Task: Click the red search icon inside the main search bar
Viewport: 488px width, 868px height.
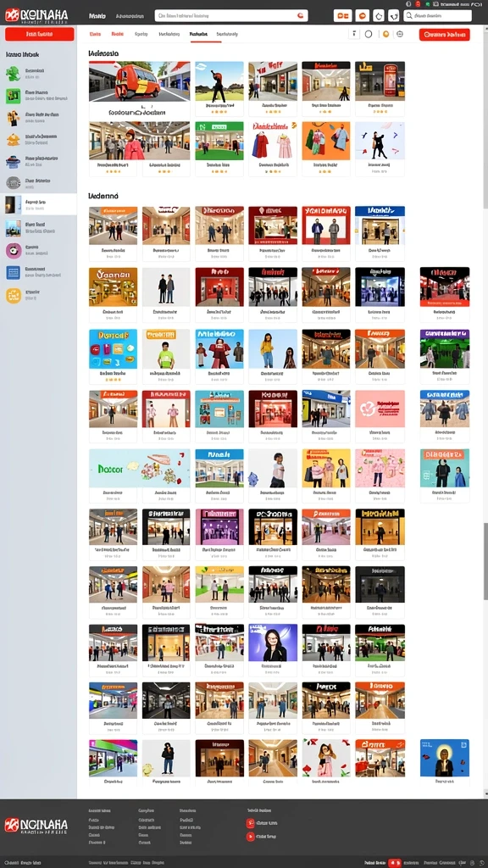Action: pyautogui.click(x=301, y=16)
